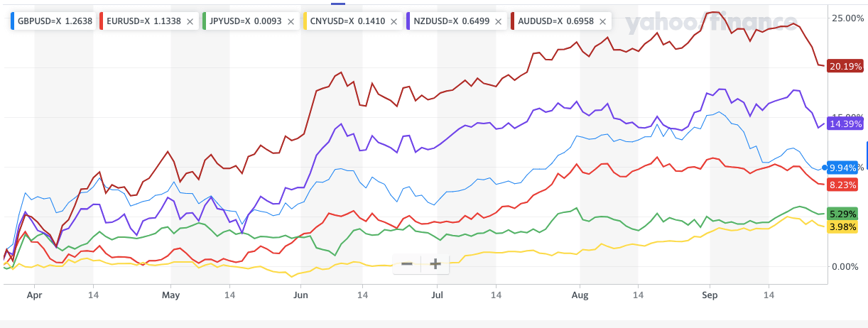868x328 pixels.
Task: Click the blue 9.94% value tag
Action: click(845, 168)
